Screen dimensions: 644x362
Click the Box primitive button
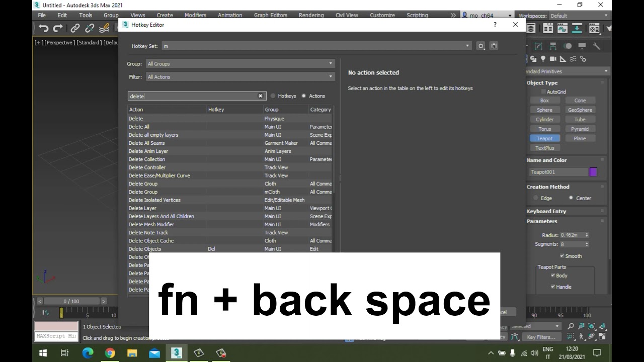tap(544, 101)
